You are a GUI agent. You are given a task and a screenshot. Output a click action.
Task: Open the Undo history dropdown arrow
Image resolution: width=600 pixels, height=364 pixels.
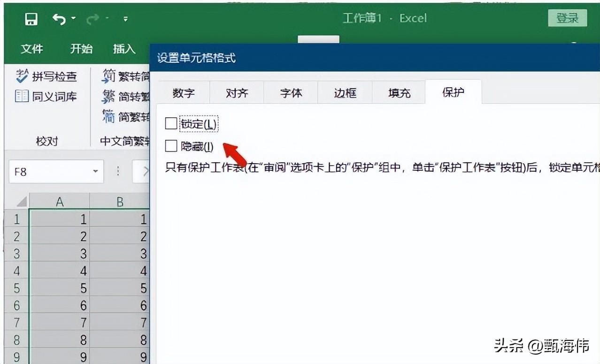point(74,19)
